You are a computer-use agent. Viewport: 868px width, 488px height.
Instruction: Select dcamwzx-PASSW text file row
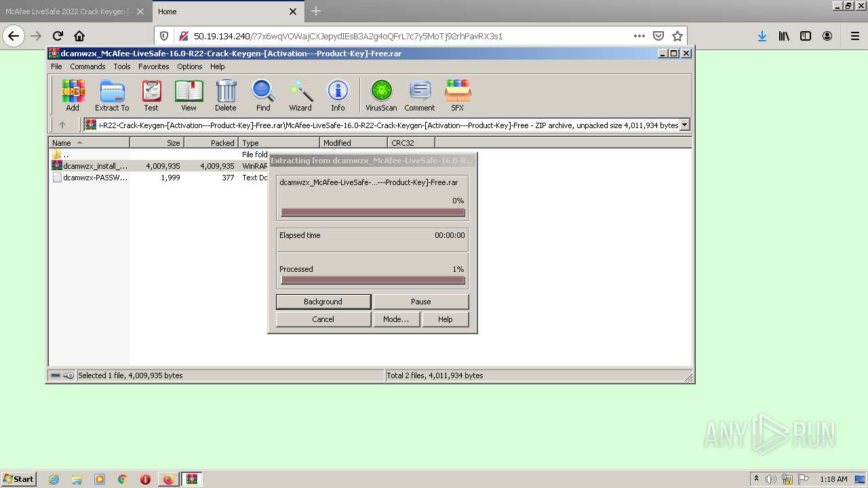click(159, 178)
